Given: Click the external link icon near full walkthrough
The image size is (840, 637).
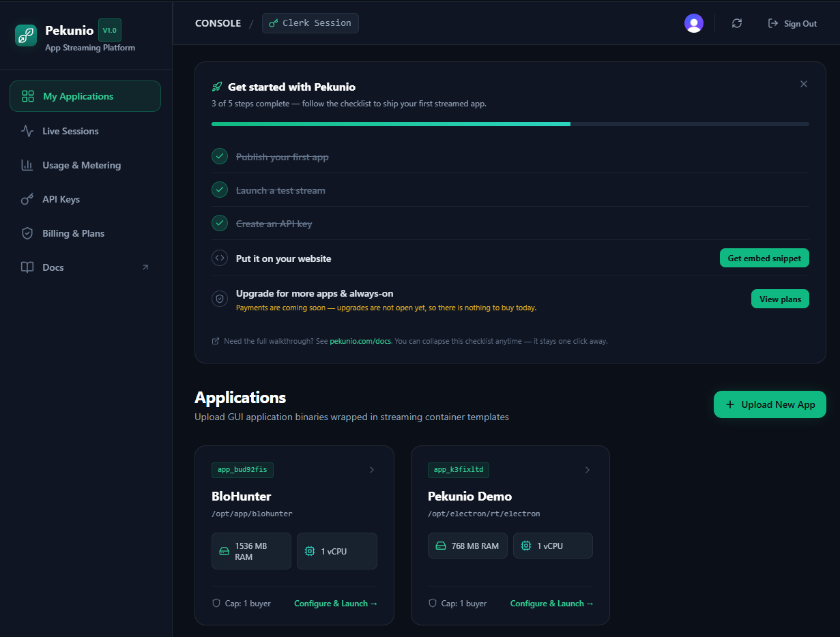Looking at the screenshot, I should 216,341.
